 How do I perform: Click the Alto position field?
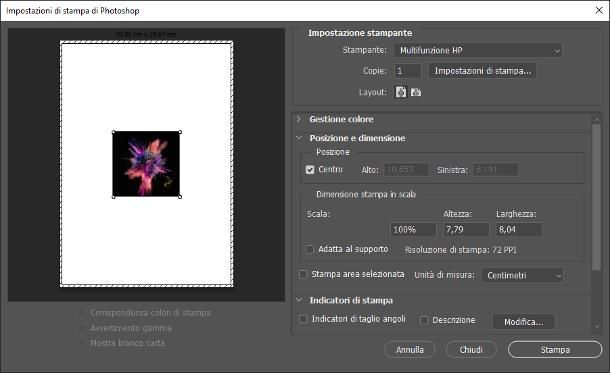click(406, 170)
